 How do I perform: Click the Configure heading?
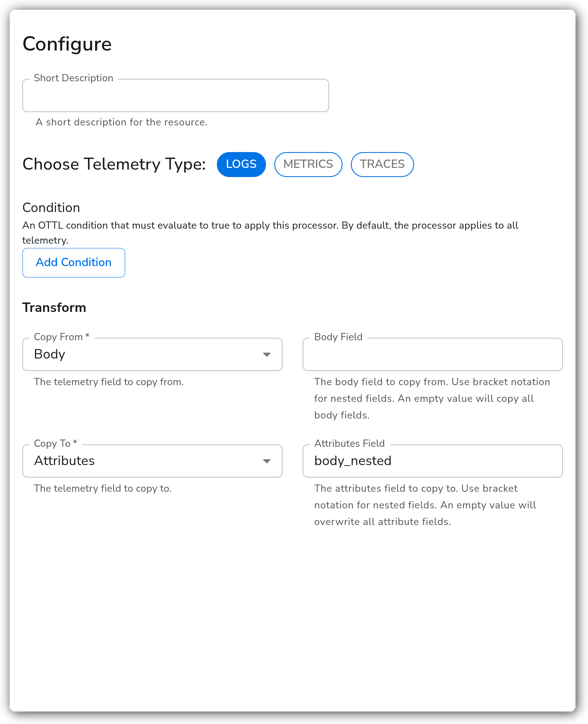[x=67, y=44]
